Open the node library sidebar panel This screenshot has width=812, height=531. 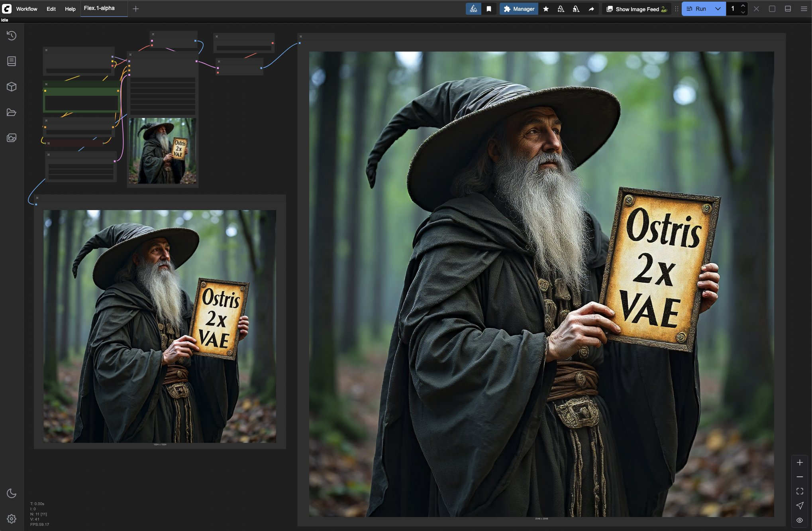[x=12, y=61]
